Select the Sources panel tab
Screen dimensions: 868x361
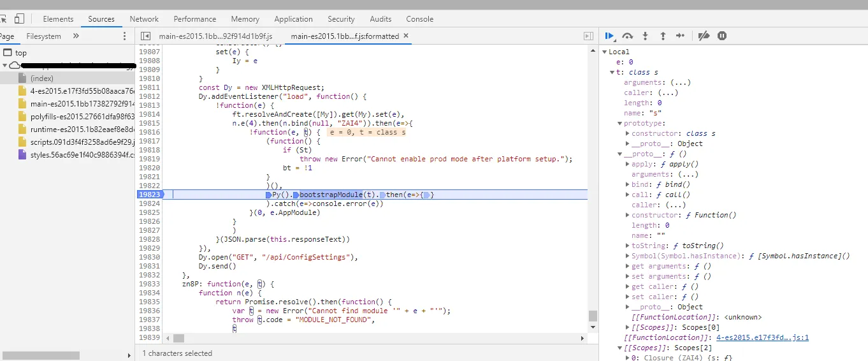(x=101, y=19)
